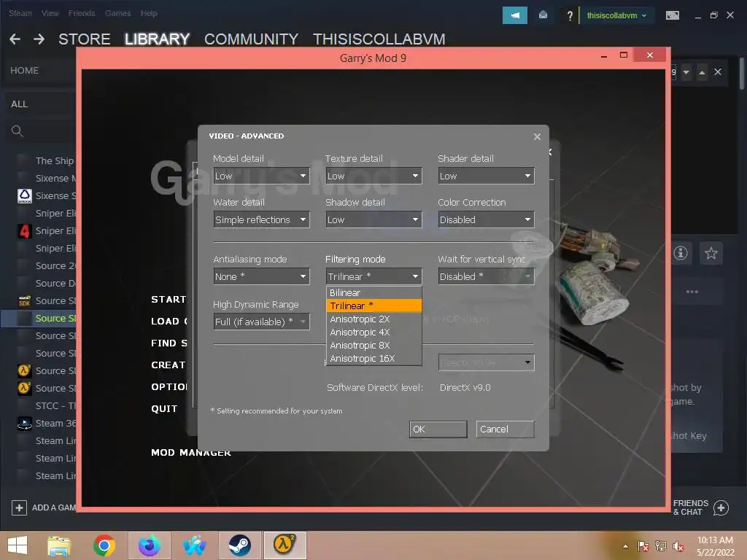Open the View menu
The height and width of the screenshot is (560, 747).
pos(50,13)
